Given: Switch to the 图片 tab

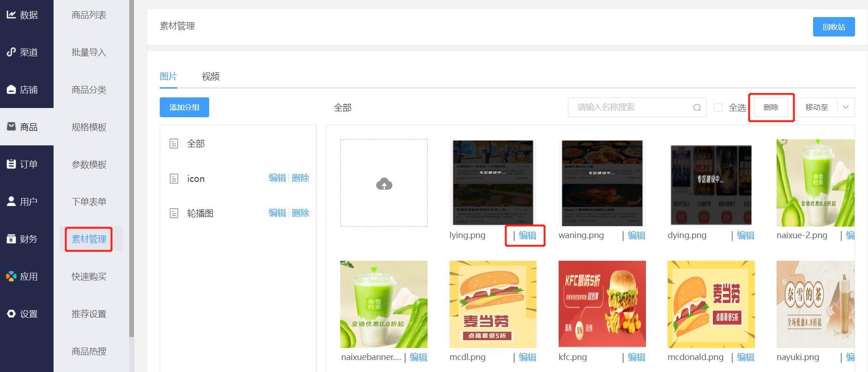Looking at the screenshot, I should coord(168,76).
